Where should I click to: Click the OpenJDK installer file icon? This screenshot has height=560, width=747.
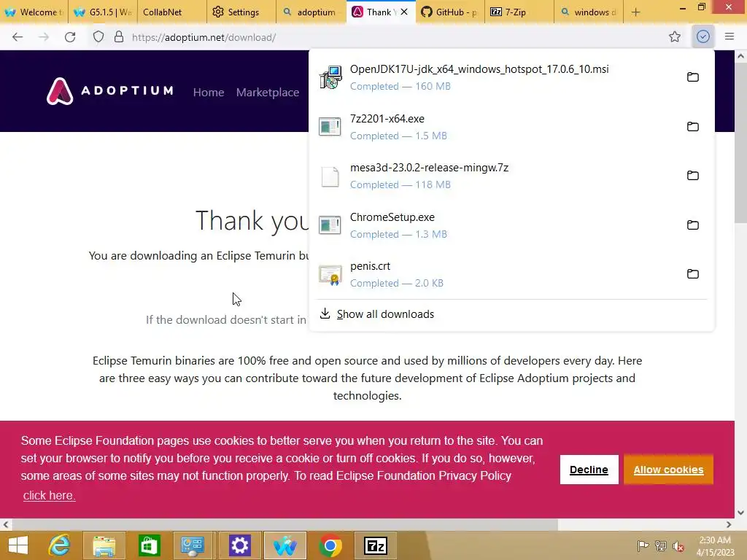330,77
